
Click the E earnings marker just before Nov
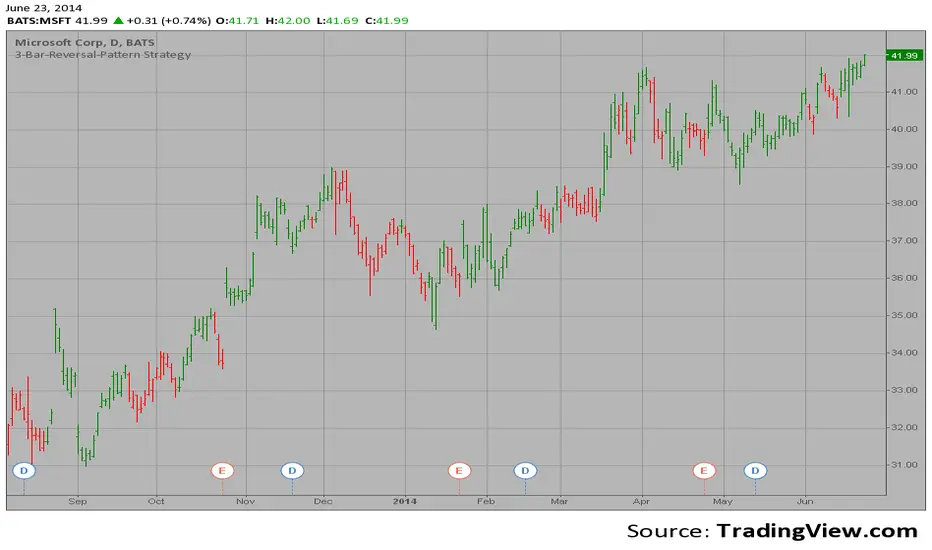[x=222, y=471]
